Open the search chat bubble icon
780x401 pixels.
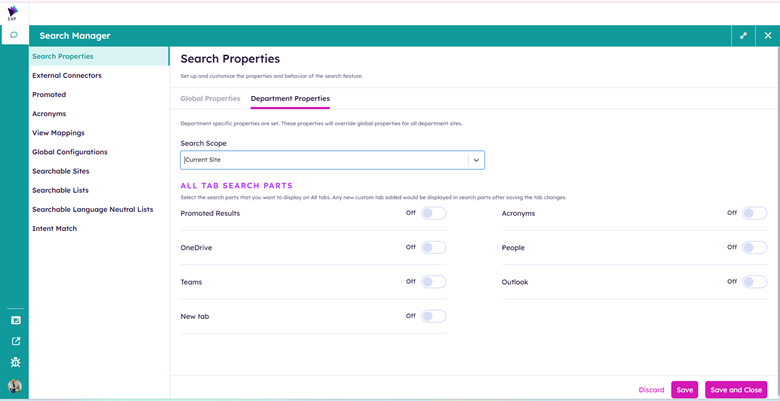pos(14,35)
